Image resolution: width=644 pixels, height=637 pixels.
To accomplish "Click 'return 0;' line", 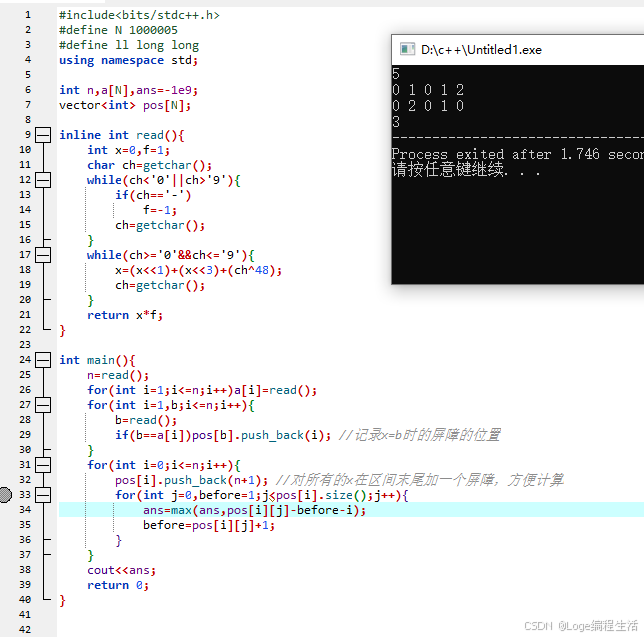I will coord(118,585).
